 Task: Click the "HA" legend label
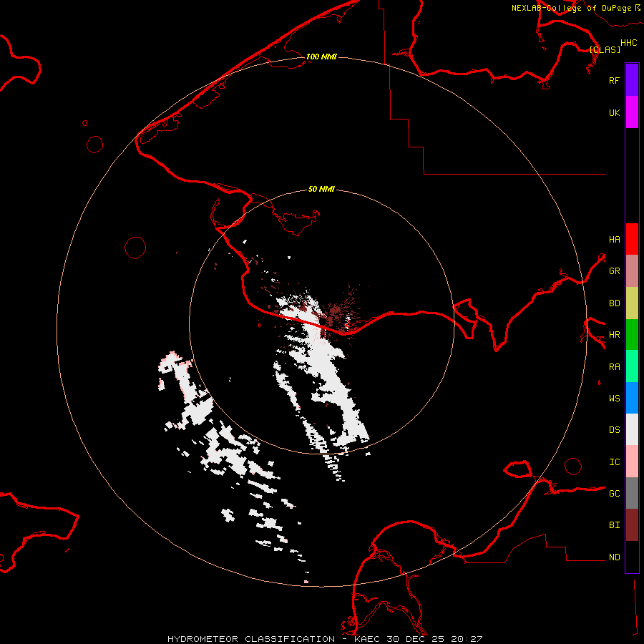pos(614,239)
